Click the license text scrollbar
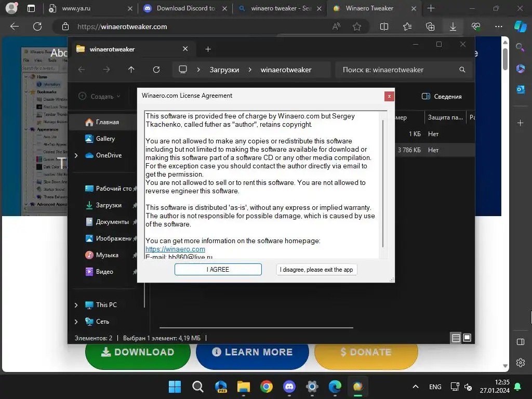 tap(383, 184)
